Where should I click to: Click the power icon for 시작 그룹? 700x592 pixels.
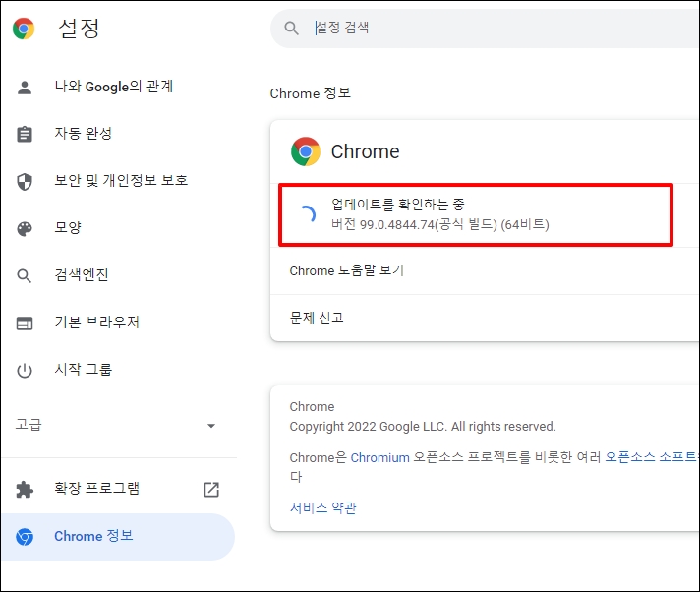point(25,371)
